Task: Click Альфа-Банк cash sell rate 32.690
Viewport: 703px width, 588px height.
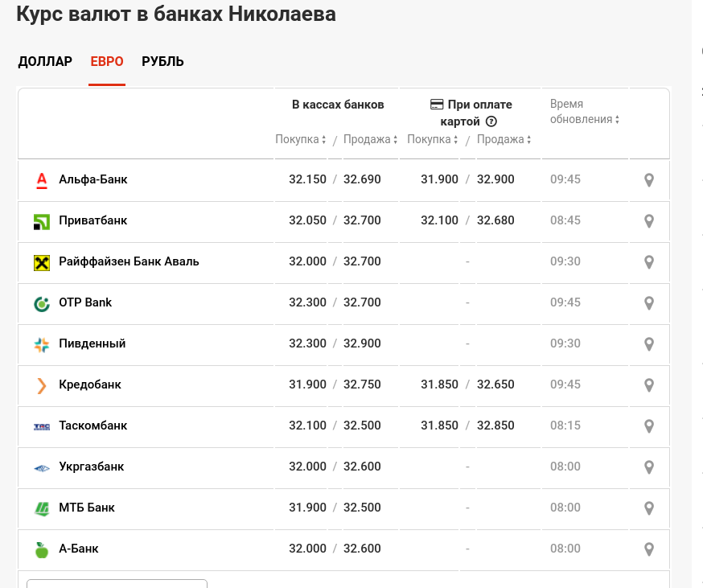Action: tap(362, 179)
